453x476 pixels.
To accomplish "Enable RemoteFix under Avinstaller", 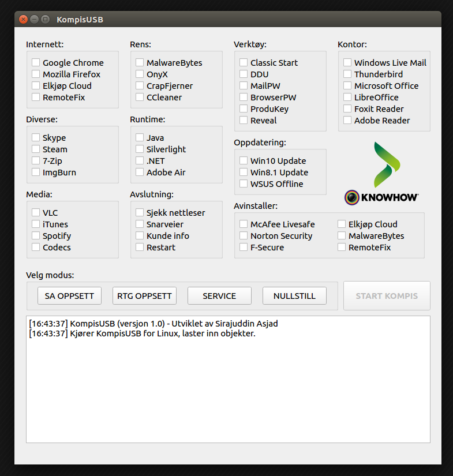I will pyautogui.click(x=342, y=247).
